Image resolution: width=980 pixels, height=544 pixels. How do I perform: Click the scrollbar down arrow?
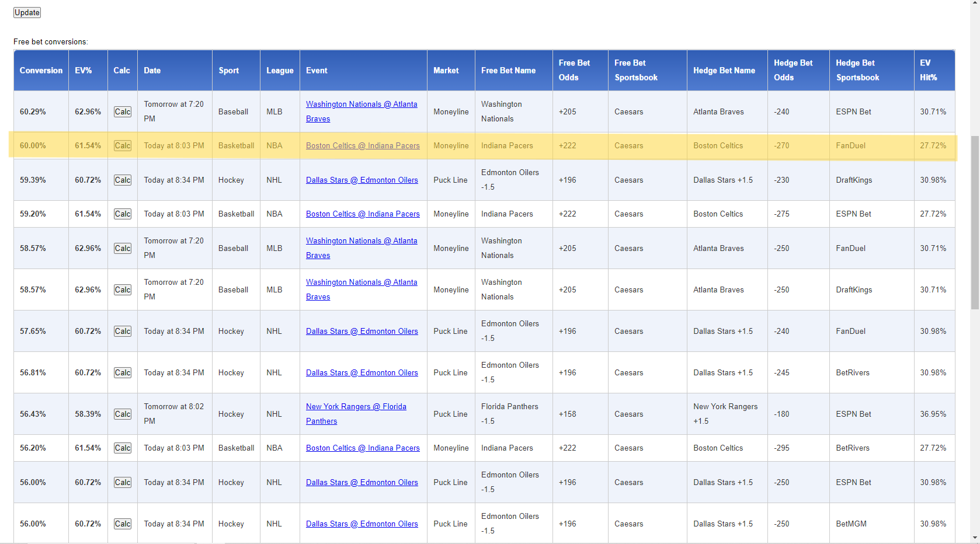975,538
